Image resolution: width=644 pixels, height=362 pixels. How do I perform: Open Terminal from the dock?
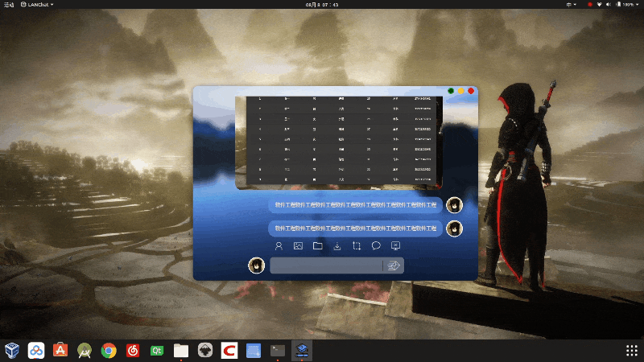[278, 351]
